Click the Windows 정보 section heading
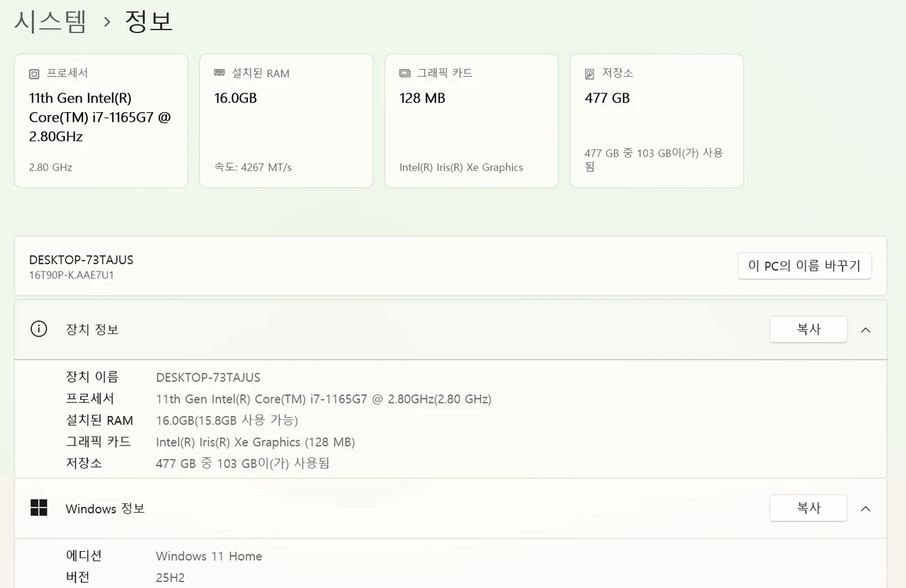Screen dimensions: 906x588 104,508
